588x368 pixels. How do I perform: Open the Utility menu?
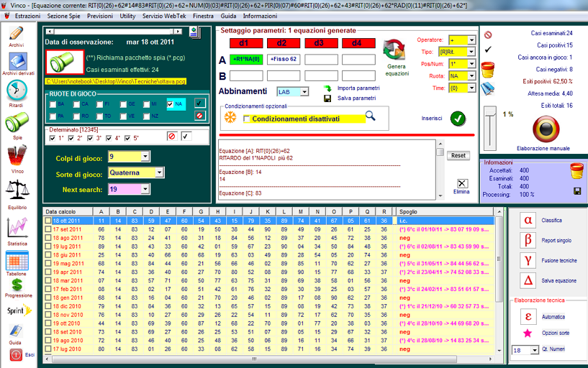tap(127, 16)
